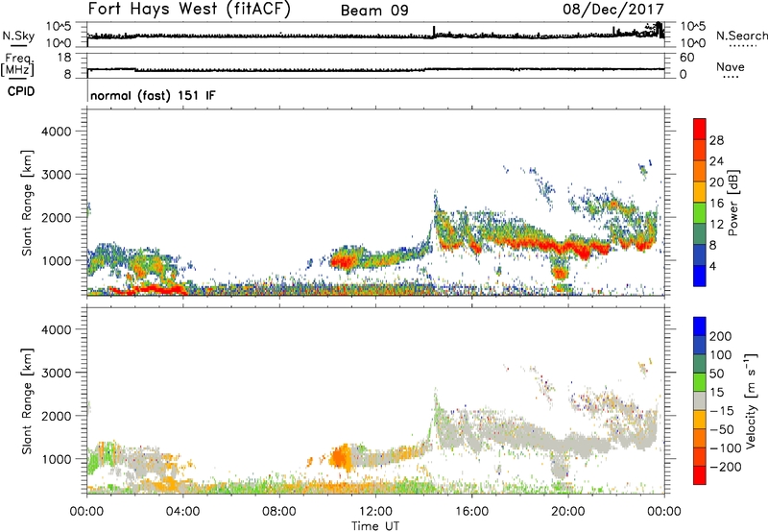Click 'normal (fast) 151 IF' text
Screen dimensions: 768x532
[x=153, y=95]
